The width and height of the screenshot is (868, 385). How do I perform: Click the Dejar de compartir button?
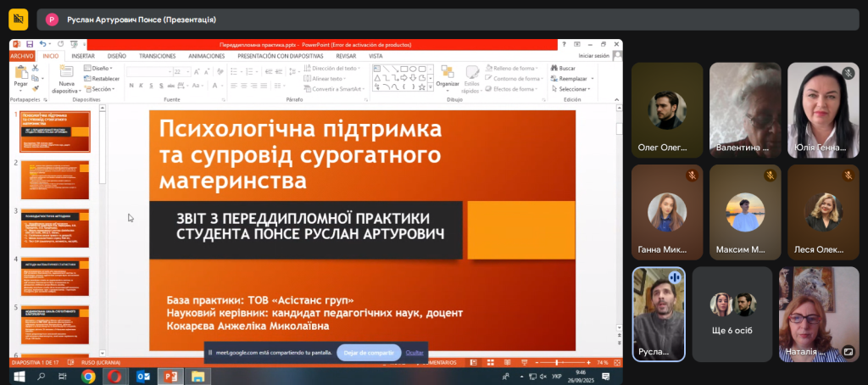pos(369,352)
